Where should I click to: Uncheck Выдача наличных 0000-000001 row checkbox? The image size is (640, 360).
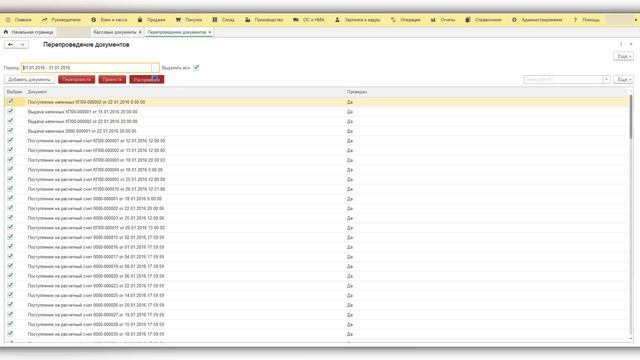pyautogui.click(x=10, y=131)
